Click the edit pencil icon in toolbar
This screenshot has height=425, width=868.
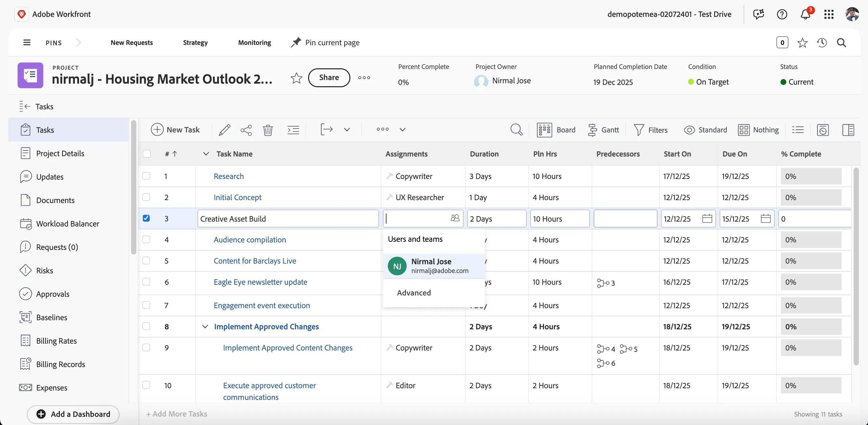click(x=224, y=130)
